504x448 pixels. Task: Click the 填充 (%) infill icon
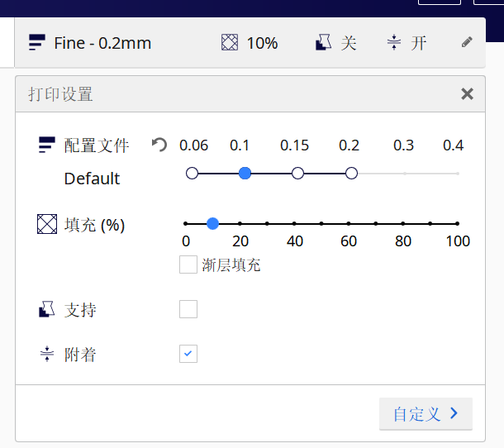pos(47,224)
